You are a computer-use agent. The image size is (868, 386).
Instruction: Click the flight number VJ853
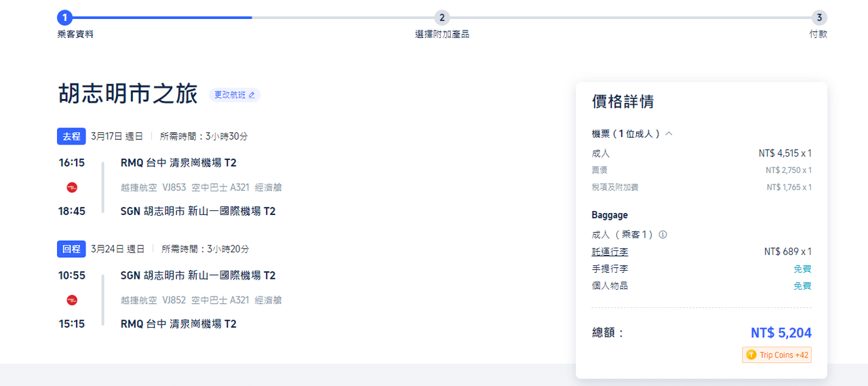[x=174, y=187]
